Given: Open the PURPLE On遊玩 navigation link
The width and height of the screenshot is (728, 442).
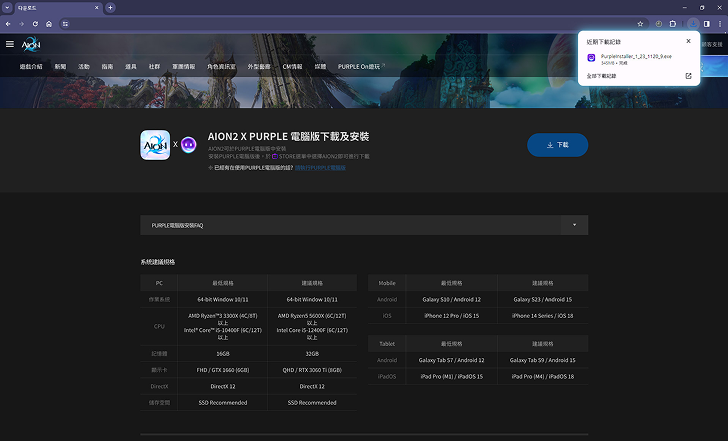Looking at the screenshot, I should (x=361, y=66).
